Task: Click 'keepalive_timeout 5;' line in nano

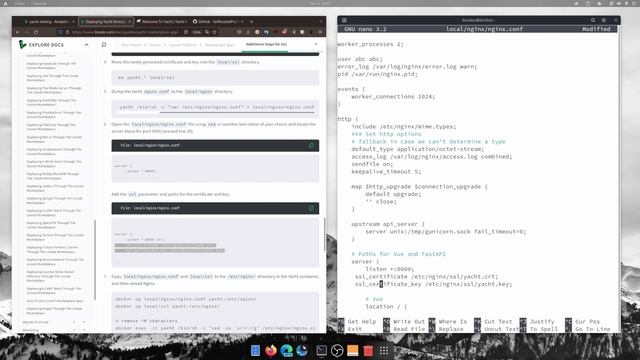Action: coord(386,171)
